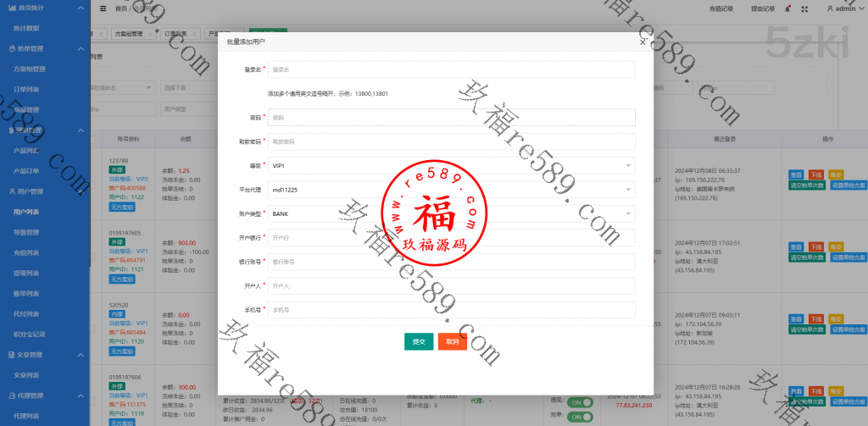
Task: Toggle the 提现 ON switch
Action: coord(580,402)
